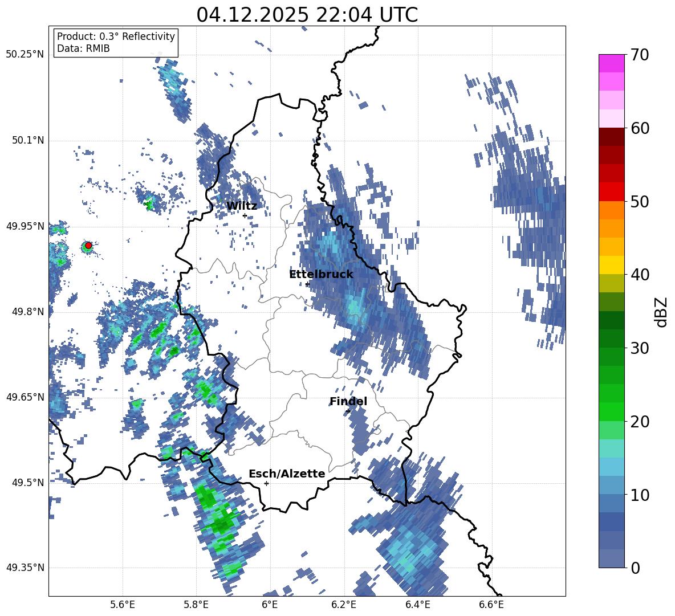Click the colorbar value 20
This screenshot has width=675, height=616.
(x=640, y=421)
